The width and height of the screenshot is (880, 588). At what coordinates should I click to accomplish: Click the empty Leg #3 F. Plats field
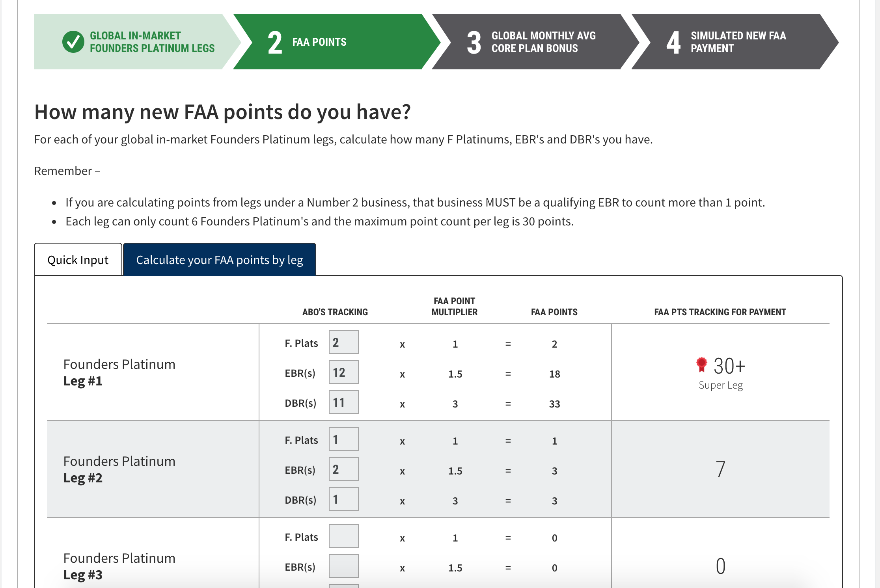(343, 536)
